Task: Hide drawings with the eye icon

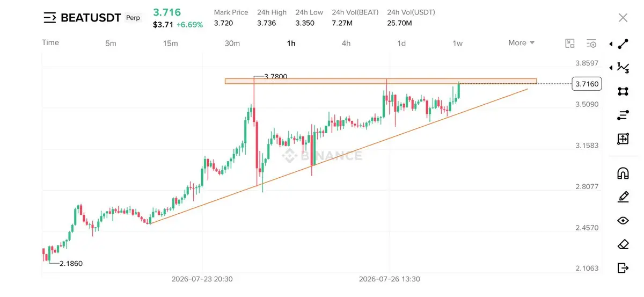Action: [623, 220]
